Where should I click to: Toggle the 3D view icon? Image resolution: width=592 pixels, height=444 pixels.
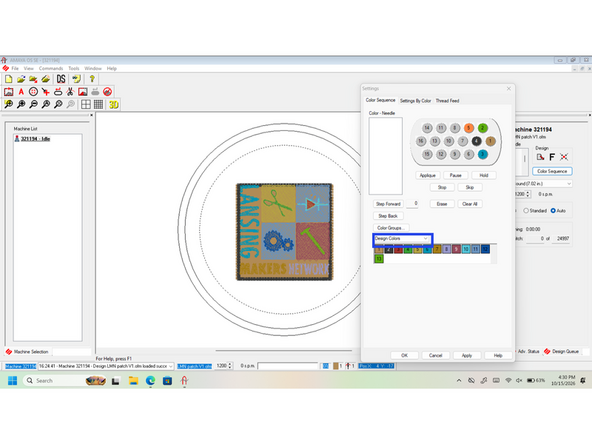pyautogui.click(x=114, y=104)
